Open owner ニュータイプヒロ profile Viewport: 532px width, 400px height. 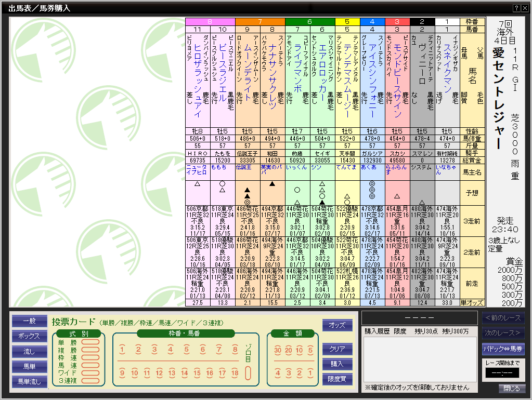click(197, 169)
